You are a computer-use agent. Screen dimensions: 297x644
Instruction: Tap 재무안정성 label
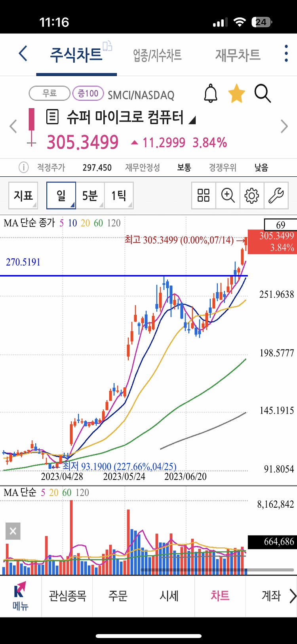point(143,168)
